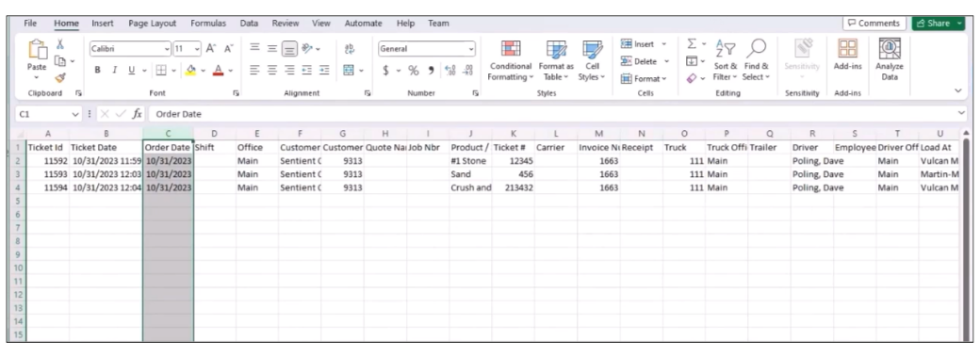Click the Merge & Center icon
This screenshot has width=980, height=358.
(350, 70)
